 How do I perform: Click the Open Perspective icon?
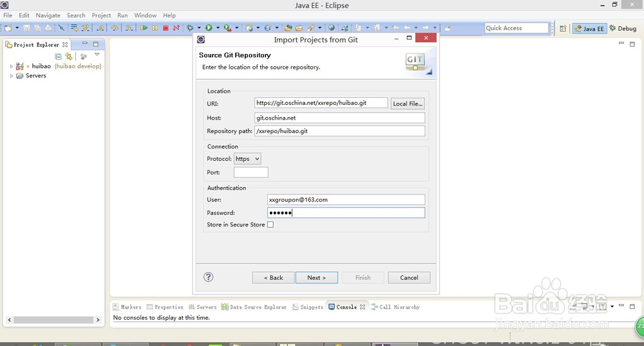click(563, 28)
